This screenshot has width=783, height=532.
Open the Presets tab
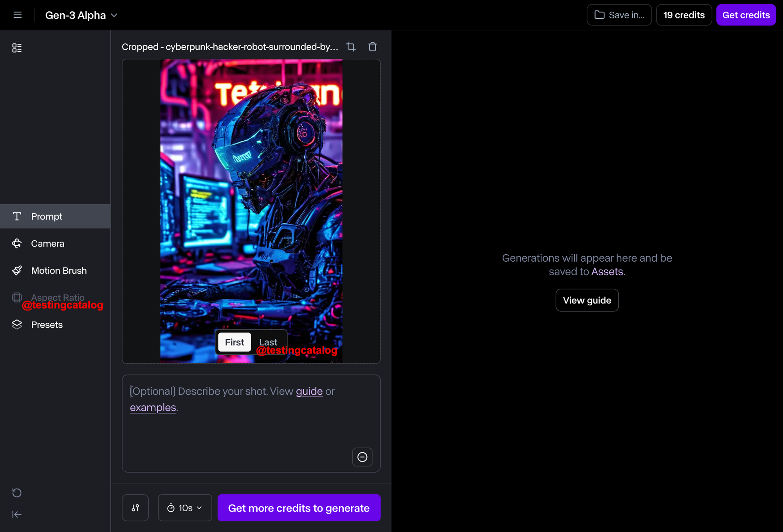[x=47, y=325]
